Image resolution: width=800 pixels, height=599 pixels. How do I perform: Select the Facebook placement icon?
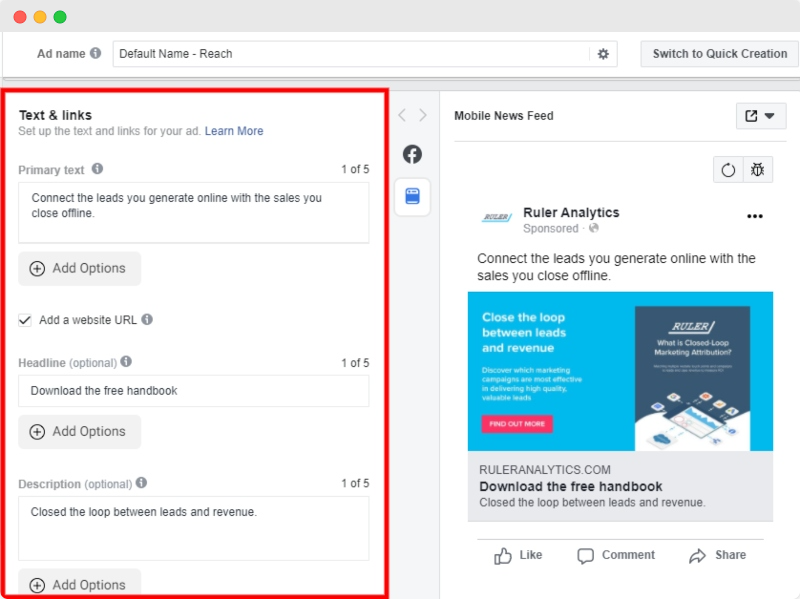412,155
